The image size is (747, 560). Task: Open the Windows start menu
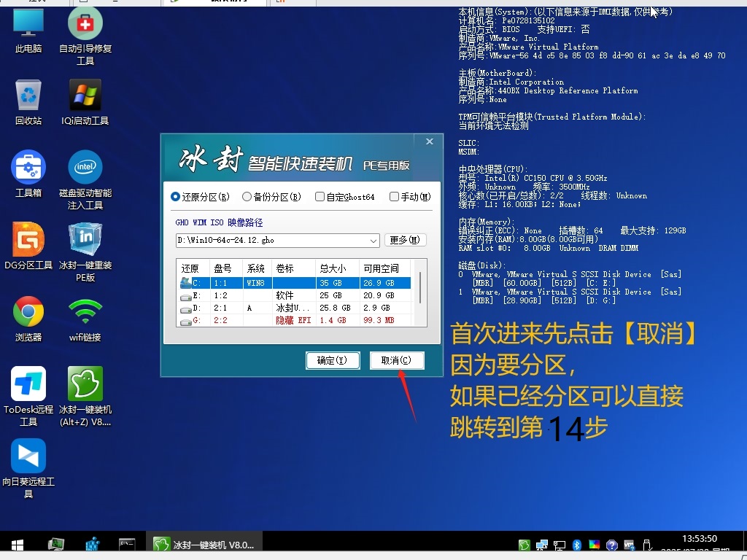[x=15, y=545]
